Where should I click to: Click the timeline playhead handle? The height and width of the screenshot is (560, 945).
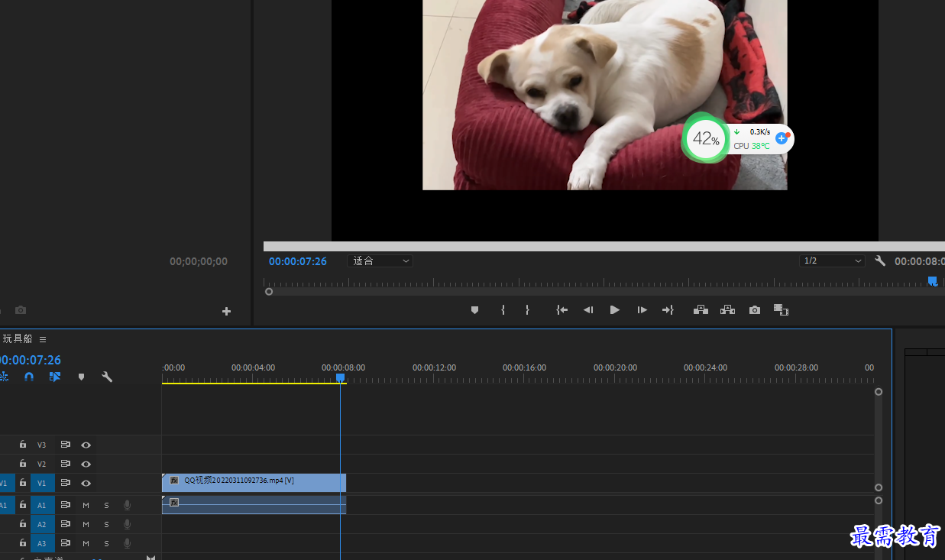click(341, 377)
